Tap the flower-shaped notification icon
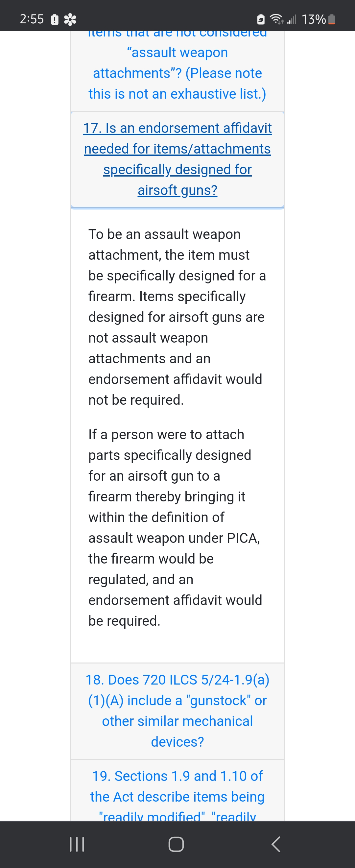The width and height of the screenshot is (355, 868). [x=70, y=19]
